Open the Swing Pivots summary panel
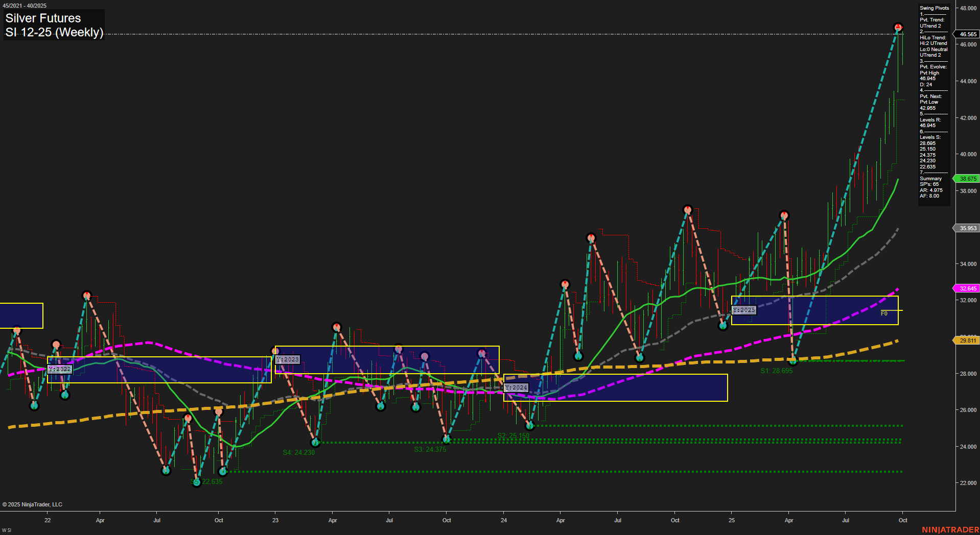This screenshot has height=535, width=980. click(934, 8)
